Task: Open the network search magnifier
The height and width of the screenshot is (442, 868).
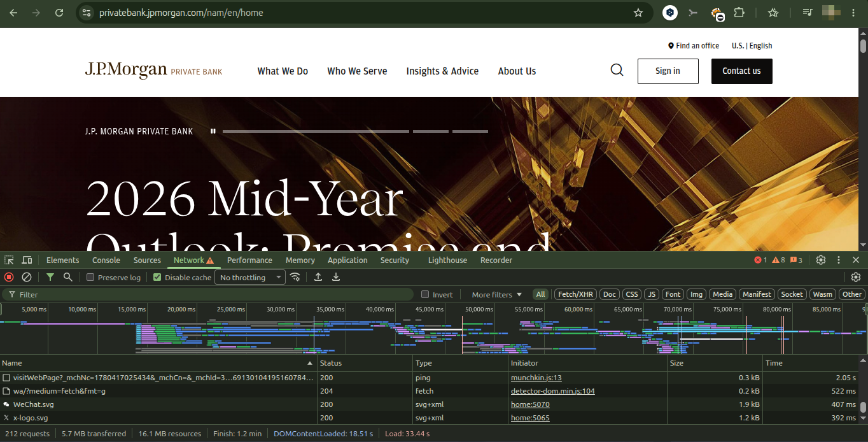Action: pyautogui.click(x=67, y=277)
